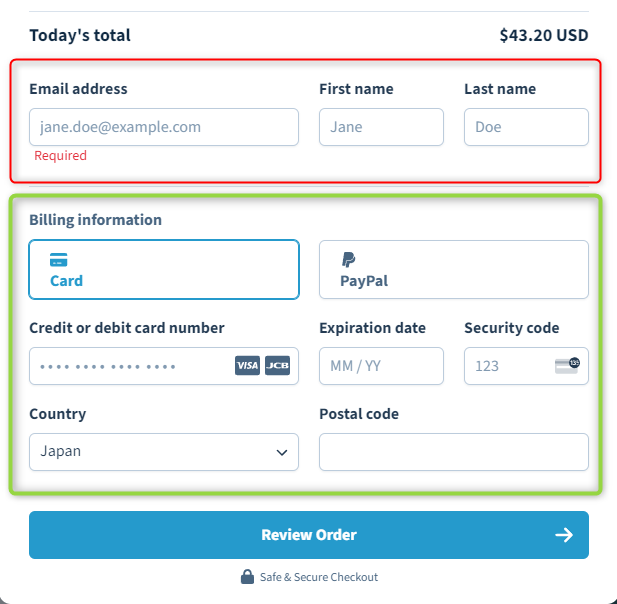Click into the First name field
The height and width of the screenshot is (604, 617).
[x=381, y=127]
